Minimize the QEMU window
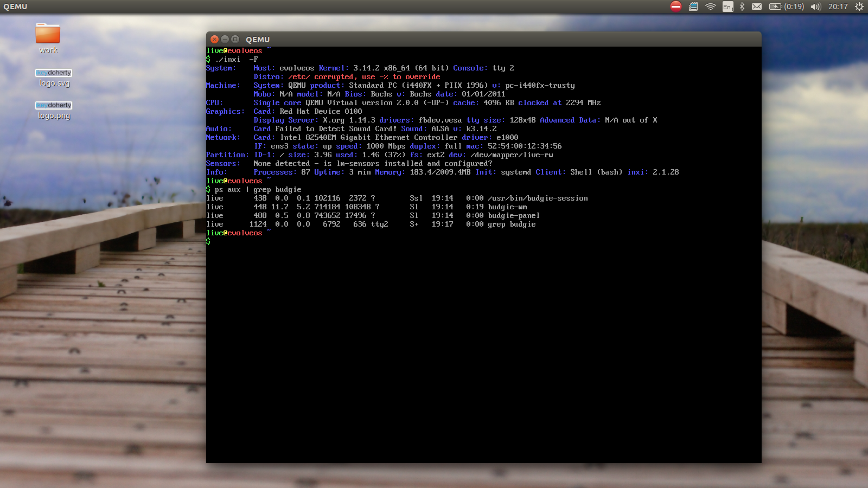Image resolution: width=868 pixels, height=488 pixels. click(x=225, y=39)
